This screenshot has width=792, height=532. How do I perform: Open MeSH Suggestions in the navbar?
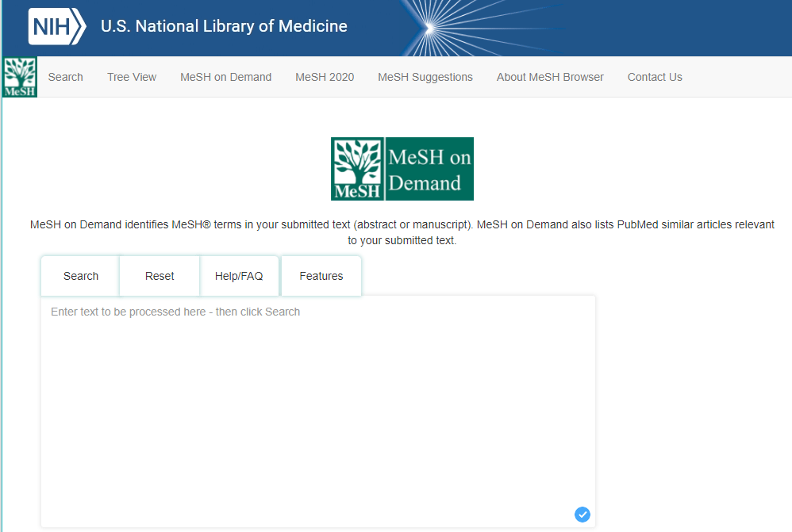[425, 77]
